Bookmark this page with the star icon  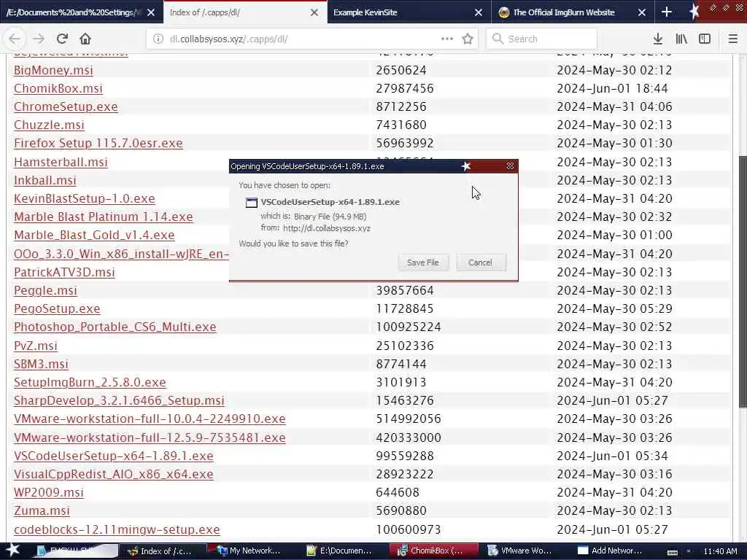tap(468, 39)
